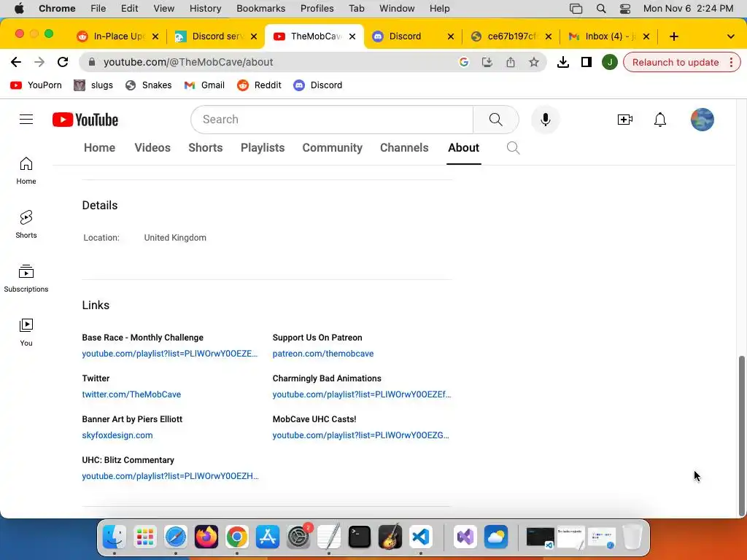
Task: Open Visual Studio Code from dock
Action: [x=421, y=537]
